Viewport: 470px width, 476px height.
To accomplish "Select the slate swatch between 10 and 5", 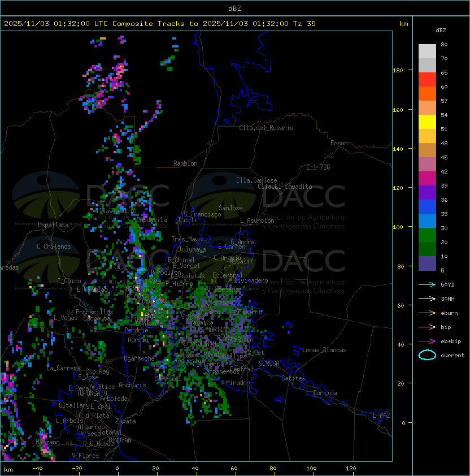I will 427,263.
